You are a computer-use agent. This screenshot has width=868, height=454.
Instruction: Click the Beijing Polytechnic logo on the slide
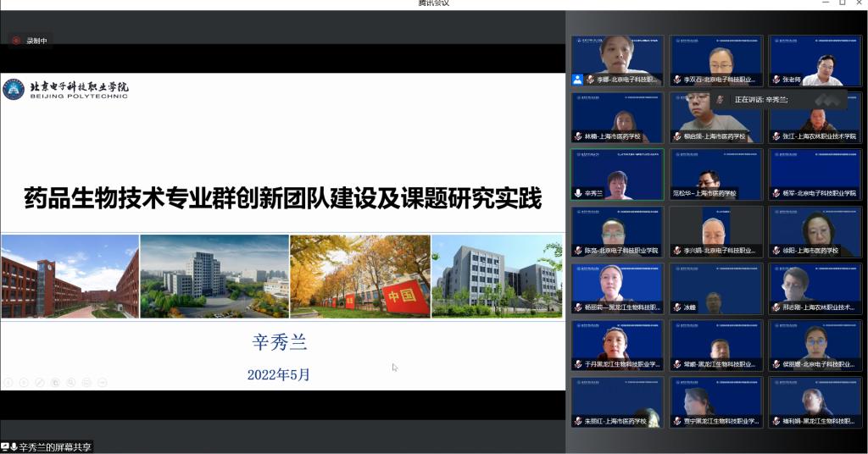point(66,89)
